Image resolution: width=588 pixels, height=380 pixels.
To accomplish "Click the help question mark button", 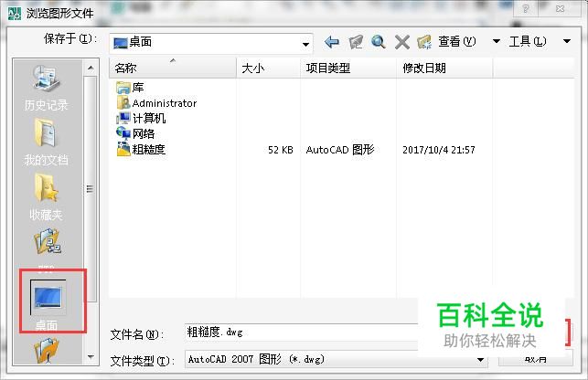I will coord(526,8).
